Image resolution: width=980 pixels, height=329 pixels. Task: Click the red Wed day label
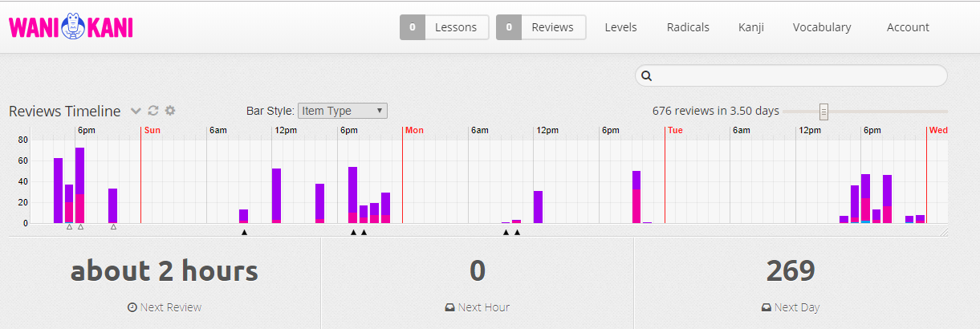(938, 130)
